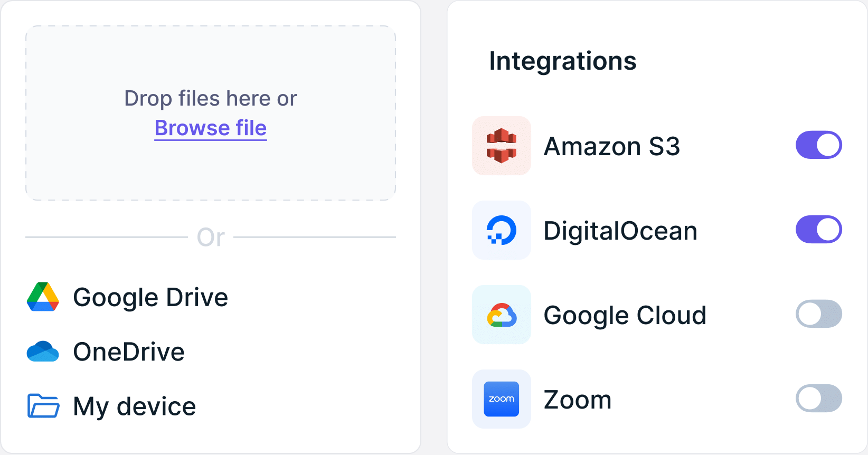
Task: Disable the Amazon S3 integration
Action: 818,145
